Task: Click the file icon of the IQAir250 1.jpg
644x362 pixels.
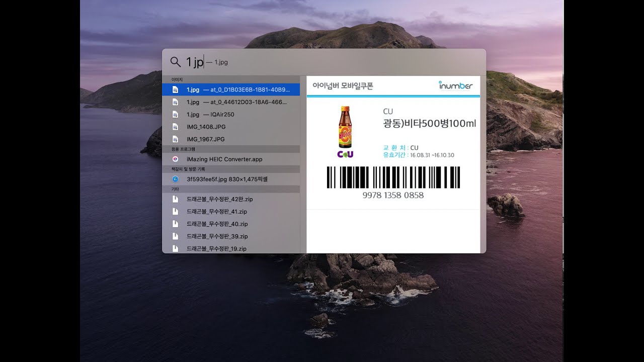Action: coord(175,114)
